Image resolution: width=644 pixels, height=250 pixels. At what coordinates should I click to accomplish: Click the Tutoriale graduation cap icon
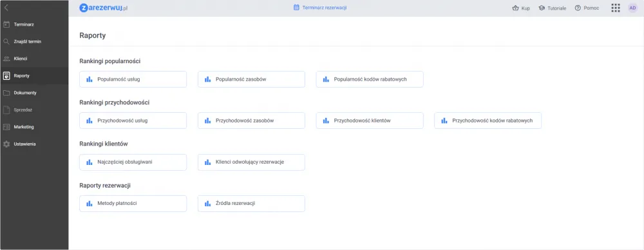coord(542,8)
